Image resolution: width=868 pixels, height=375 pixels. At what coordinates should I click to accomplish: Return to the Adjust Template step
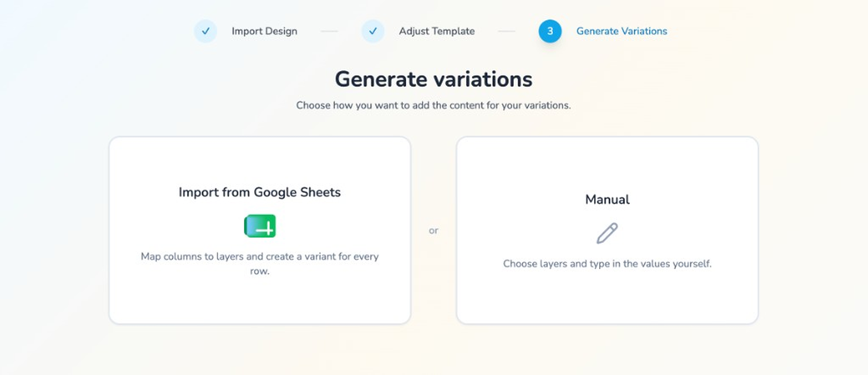(437, 31)
